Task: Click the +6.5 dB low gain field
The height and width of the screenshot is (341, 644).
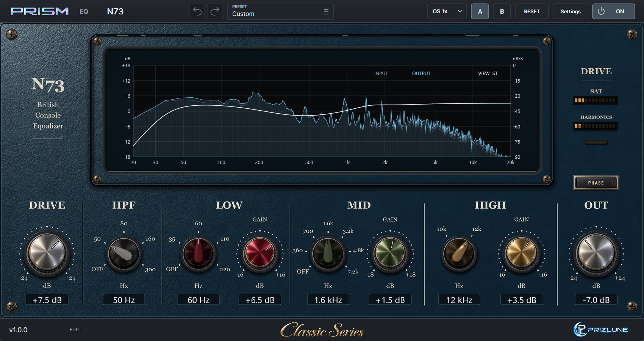Action: tap(260, 300)
